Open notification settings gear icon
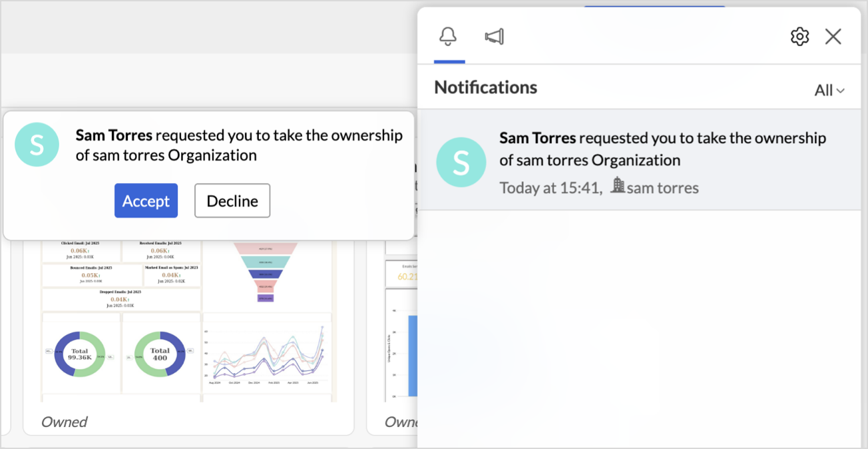Viewport: 868px width, 449px height. click(x=799, y=37)
